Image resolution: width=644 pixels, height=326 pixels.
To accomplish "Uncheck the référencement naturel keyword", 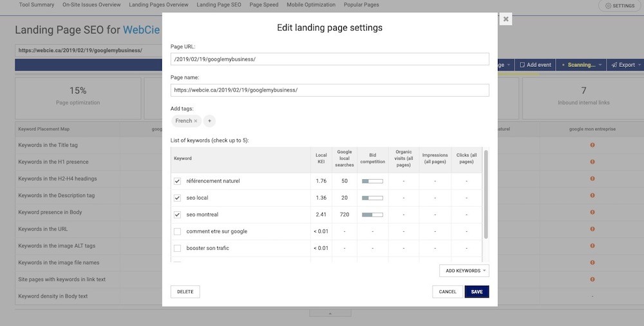I will (177, 181).
